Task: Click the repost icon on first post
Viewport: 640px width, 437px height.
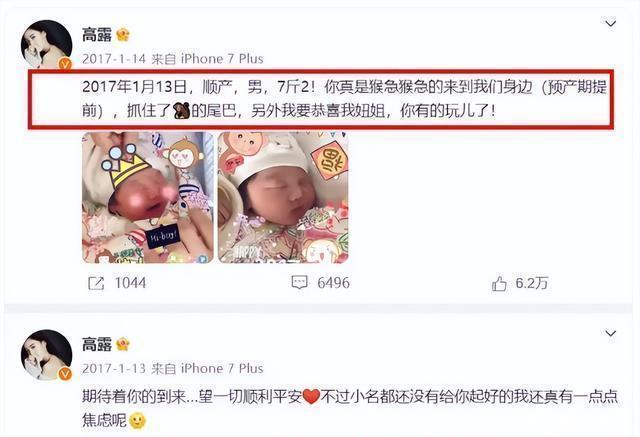Action: (96, 283)
